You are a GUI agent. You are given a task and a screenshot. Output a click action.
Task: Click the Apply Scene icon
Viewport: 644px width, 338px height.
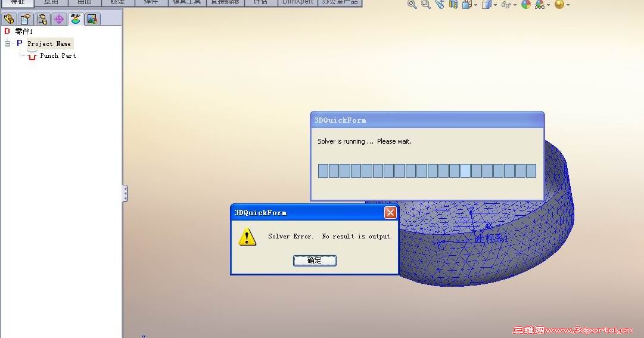click(540, 5)
